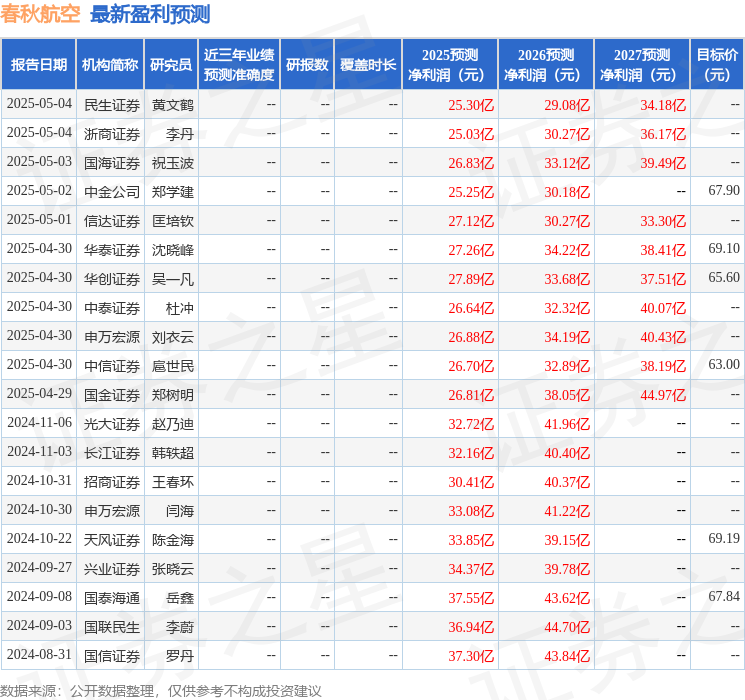745x700 pixels.
Task: Open the 光大证券 institution entry
Action: click(x=112, y=423)
